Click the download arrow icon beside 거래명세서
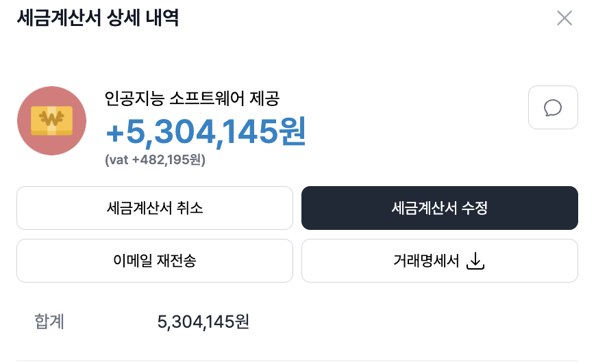The height and width of the screenshot is (364, 596). (x=475, y=261)
